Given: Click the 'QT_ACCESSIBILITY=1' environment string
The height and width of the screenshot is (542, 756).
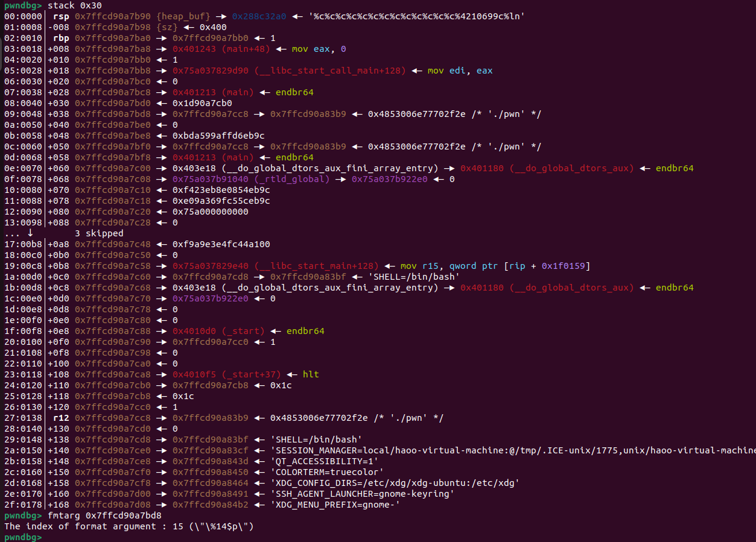Looking at the screenshot, I should point(325,461).
